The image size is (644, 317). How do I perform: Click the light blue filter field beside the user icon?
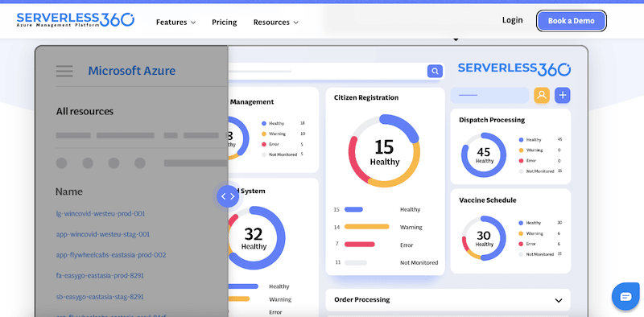tap(489, 95)
